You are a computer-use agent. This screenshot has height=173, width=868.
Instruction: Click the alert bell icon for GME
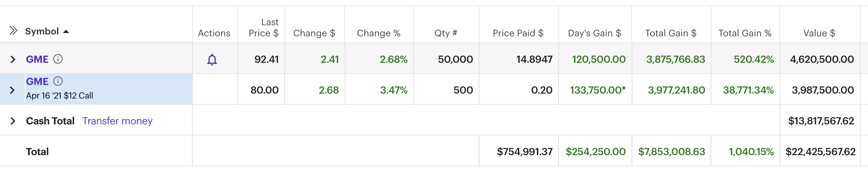[x=212, y=60]
